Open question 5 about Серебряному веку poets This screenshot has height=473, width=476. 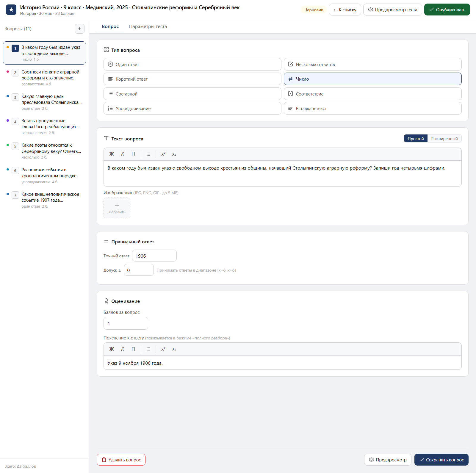click(44, 151)
